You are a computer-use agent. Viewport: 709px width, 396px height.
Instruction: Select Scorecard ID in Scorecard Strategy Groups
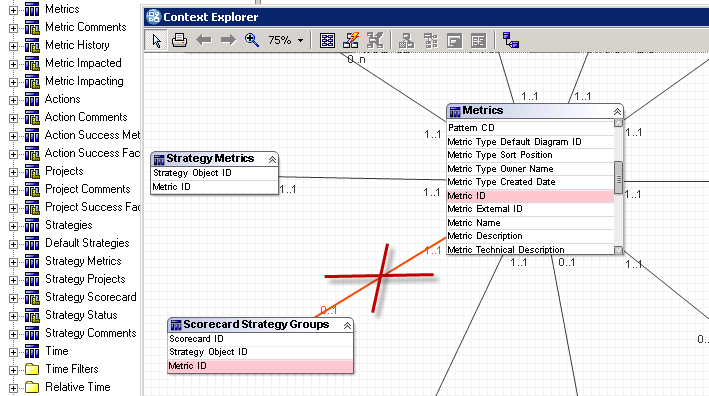coord(260,339)
